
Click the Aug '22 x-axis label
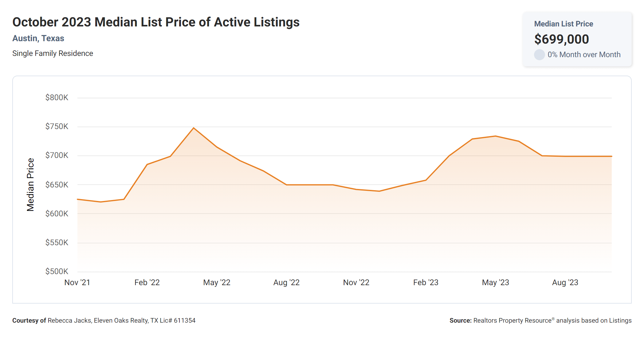tap(286, 282)
